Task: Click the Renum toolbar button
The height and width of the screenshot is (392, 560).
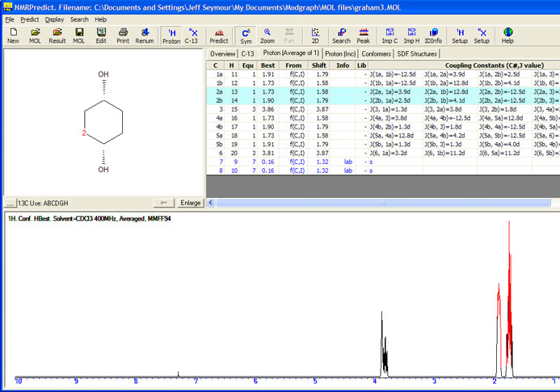Action: pos(145,35)
